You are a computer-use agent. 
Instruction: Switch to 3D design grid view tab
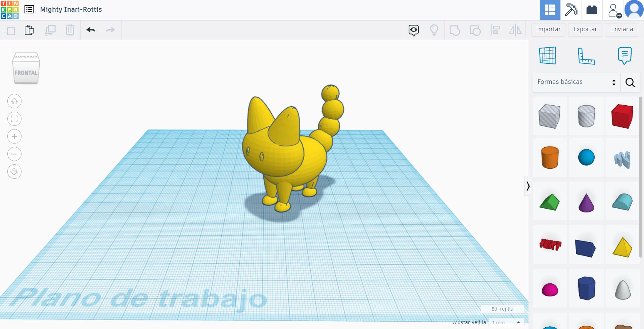pyautogui.click(x=550, y=10)
